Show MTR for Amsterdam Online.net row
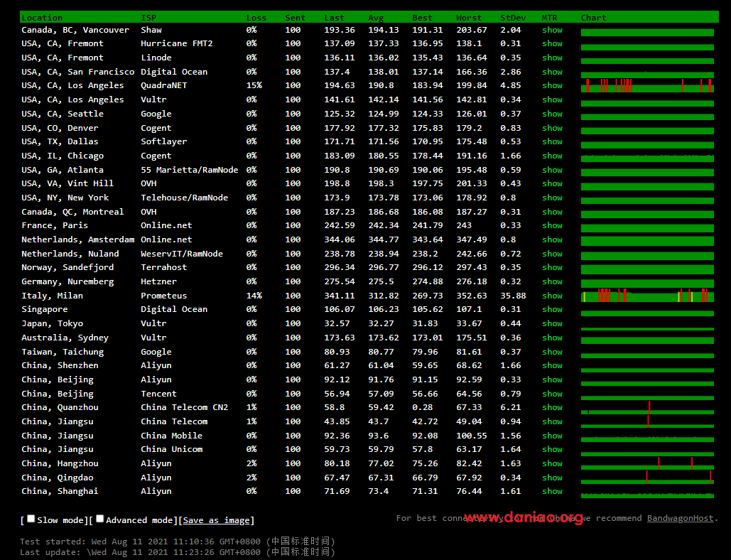The width and height of the screenshot is (731, 560). pos(553,239)
